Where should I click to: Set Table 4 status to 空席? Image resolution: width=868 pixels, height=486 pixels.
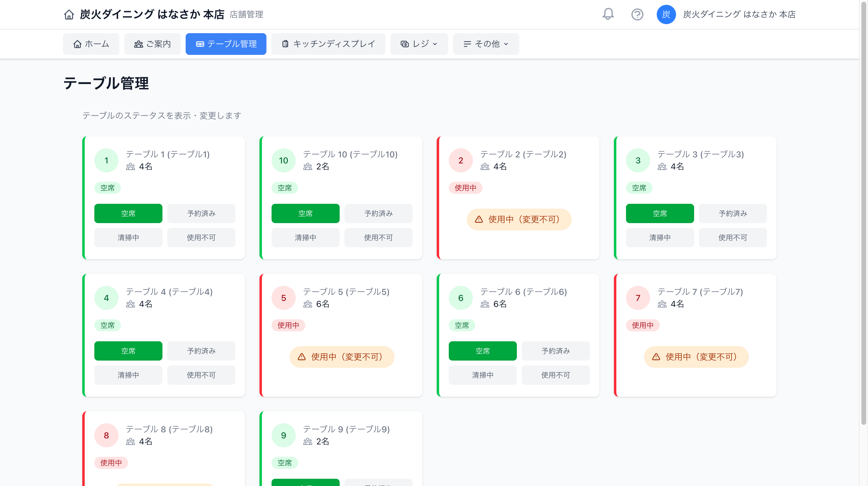(x=128, y=351)
